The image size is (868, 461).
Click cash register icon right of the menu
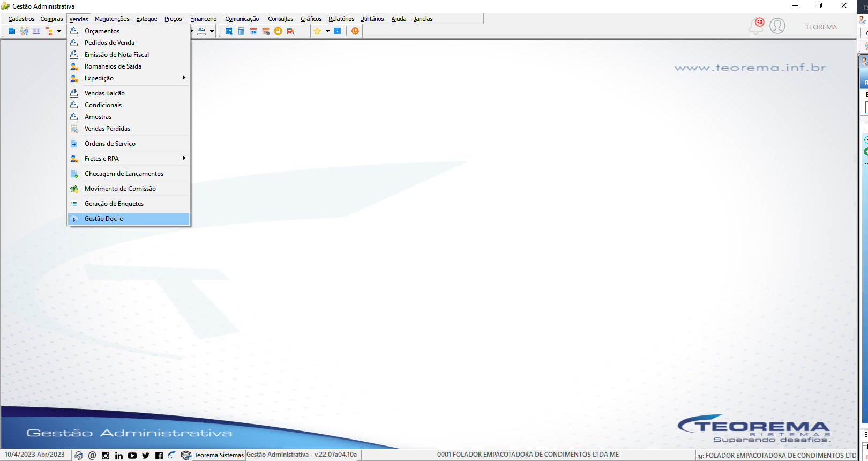coord(201,31)
